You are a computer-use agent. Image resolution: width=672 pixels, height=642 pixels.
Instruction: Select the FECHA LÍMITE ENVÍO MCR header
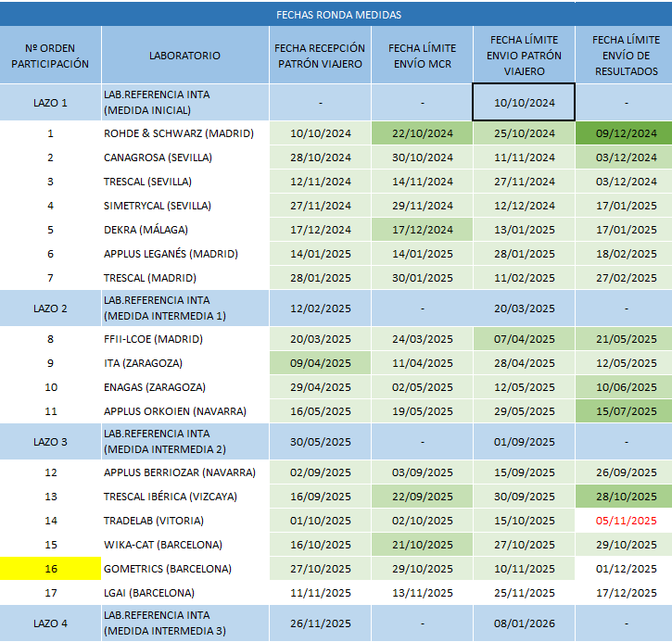(422, 56)
